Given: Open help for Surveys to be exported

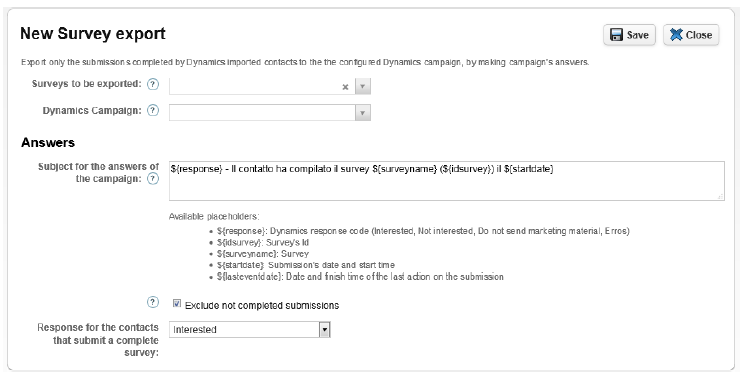Looking at the screenshot, I should coord(152,84).
